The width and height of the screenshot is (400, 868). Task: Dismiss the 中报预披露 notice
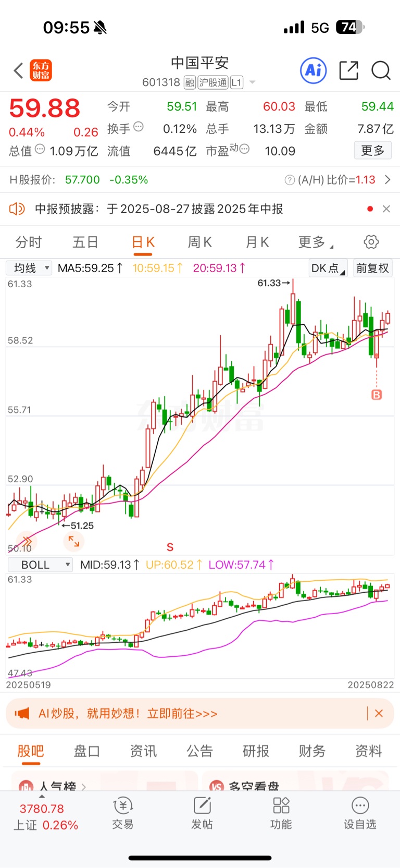click(386, 209)
